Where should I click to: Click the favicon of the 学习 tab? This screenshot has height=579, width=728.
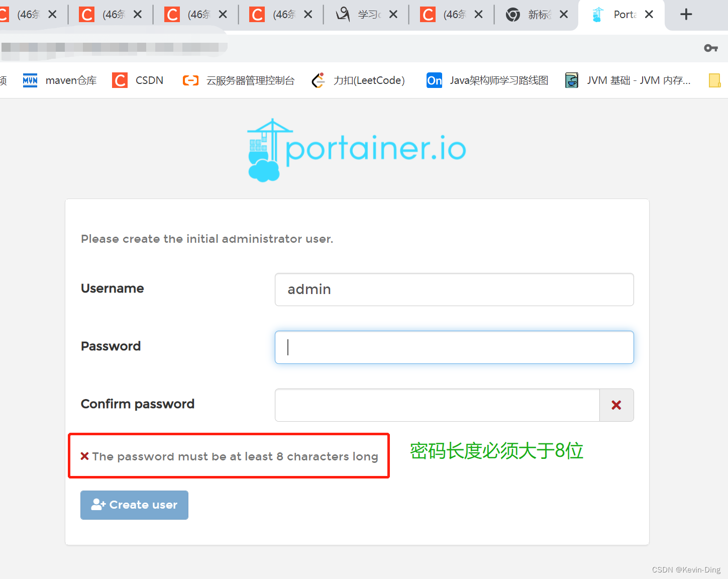(x=343, y=15)
